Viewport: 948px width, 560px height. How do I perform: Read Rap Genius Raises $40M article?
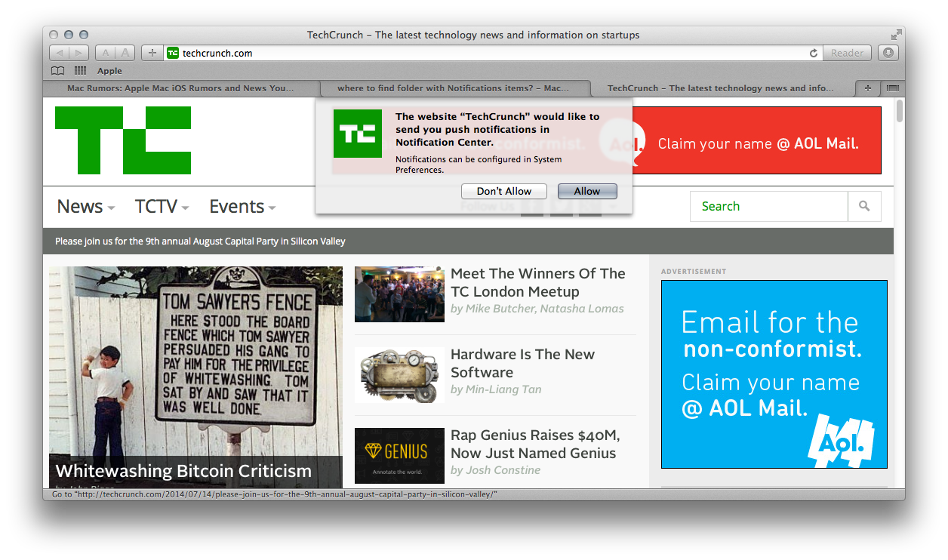point(535,444)
